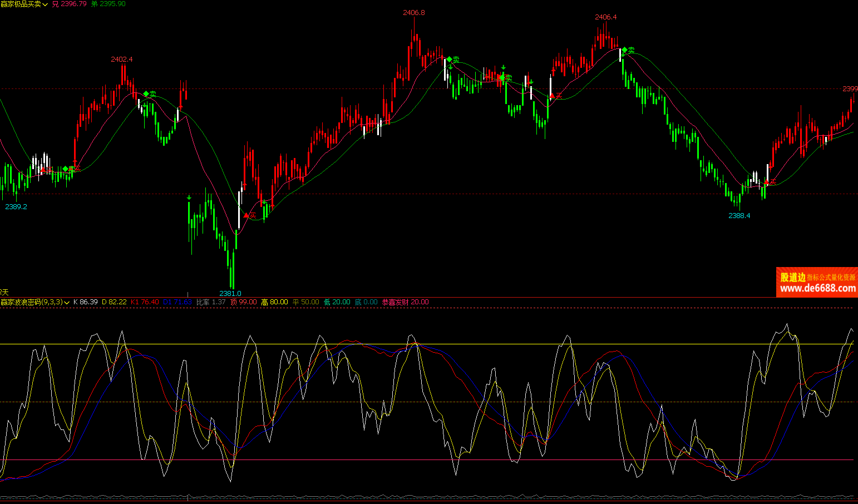
Task: Click the buy triangle near the 2389.2 low
Action: (x=43, y=170)
